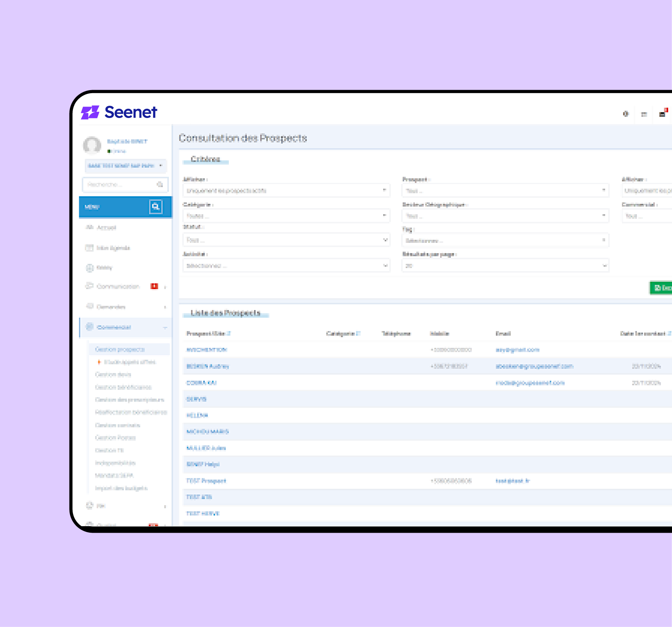
Task: Open notifications icon with red badge
Action: (x=662, y=113)
